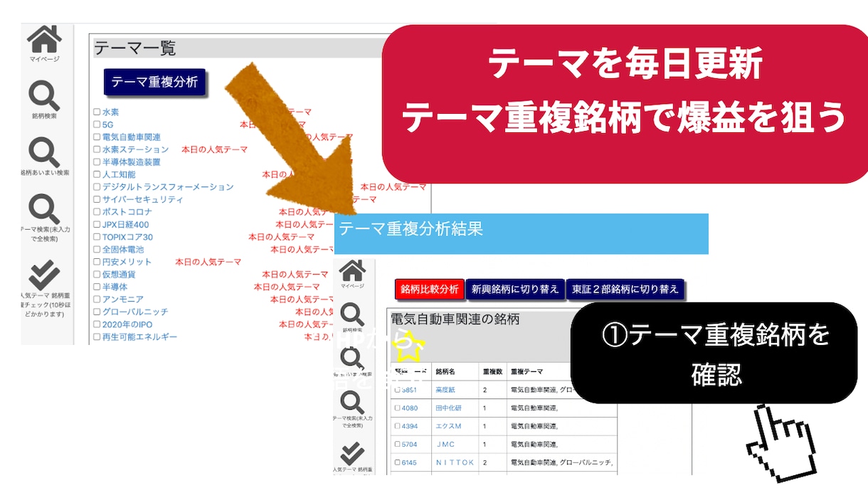Viewport: 868px width, 488px height.
Task: Open the 半導体製造装置 theme link
Action: tap(131, 162)
